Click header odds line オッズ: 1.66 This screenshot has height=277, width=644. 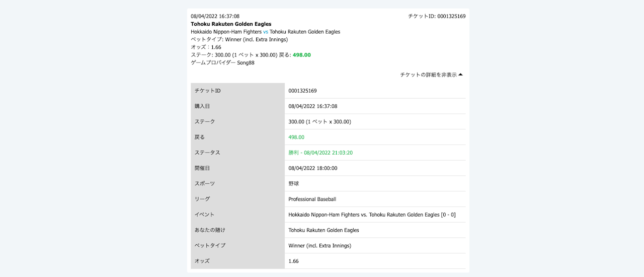coord(206,47)
